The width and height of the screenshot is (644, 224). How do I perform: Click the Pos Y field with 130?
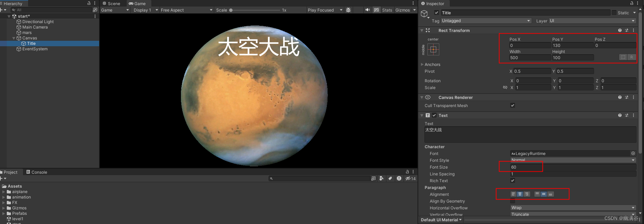573,45
